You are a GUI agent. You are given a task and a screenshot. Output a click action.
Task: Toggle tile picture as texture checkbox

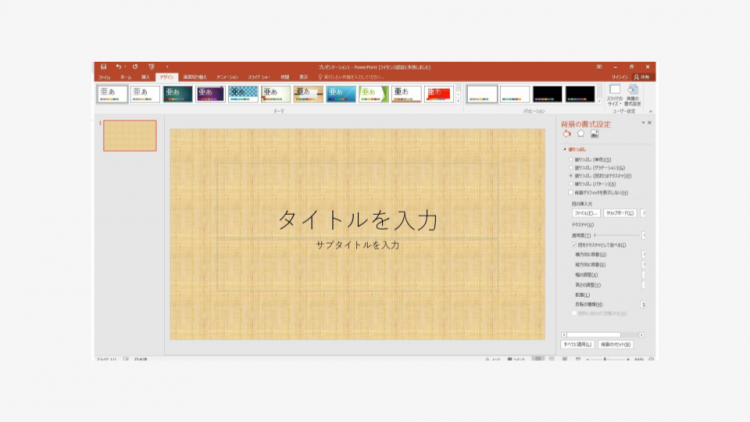click(574, 245)
